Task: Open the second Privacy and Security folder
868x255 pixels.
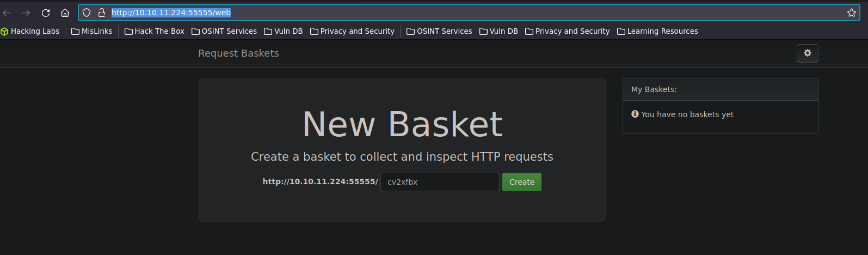Action: pos(568,31)
